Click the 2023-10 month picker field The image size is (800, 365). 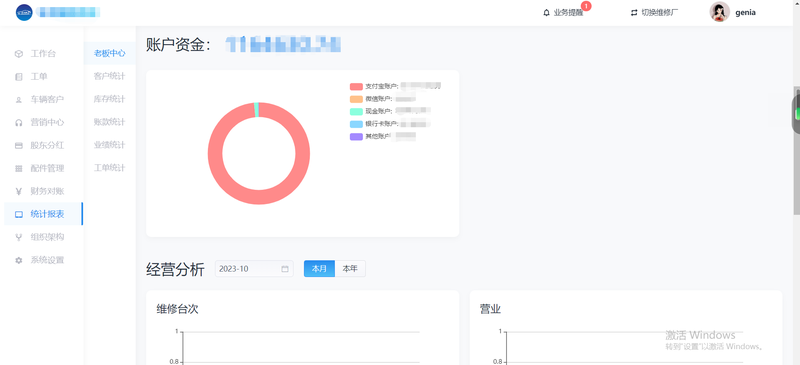coord(254,269)
